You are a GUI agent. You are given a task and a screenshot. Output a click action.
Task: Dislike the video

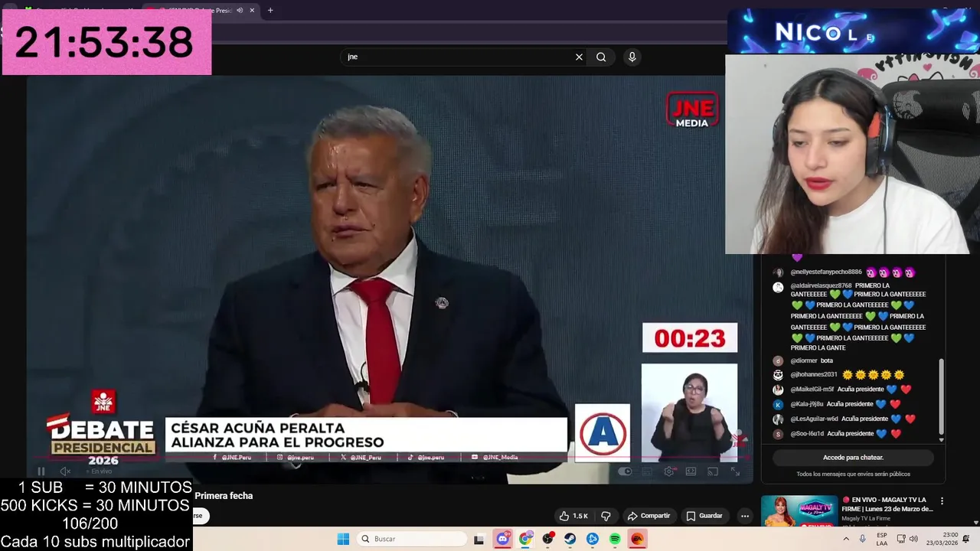pos(606,516)
